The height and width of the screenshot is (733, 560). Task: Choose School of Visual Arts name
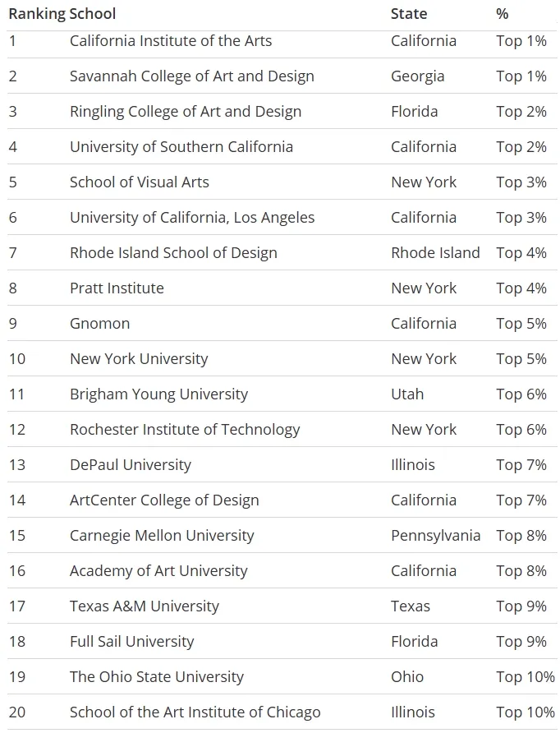(140, 182)
